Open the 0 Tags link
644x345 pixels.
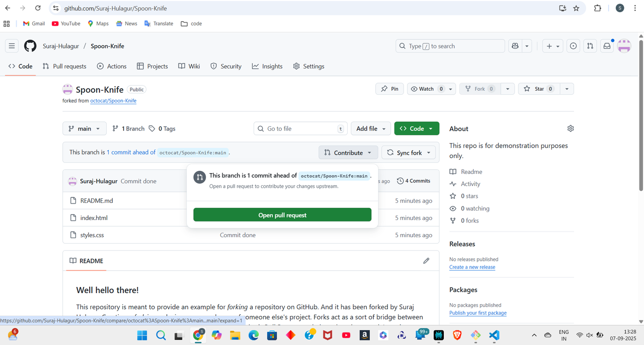(162, 128)
